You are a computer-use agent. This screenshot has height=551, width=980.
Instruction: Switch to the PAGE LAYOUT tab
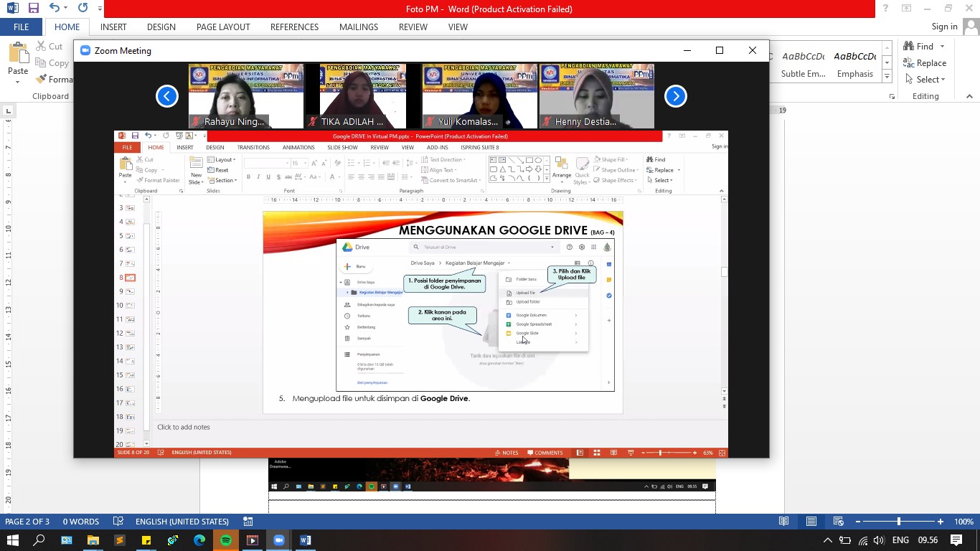pyautogui.click(x=223, y=27)
